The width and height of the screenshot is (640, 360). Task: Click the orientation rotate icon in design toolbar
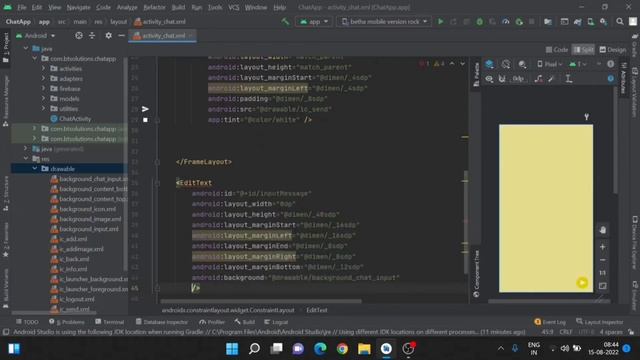[x=506, y=64]
